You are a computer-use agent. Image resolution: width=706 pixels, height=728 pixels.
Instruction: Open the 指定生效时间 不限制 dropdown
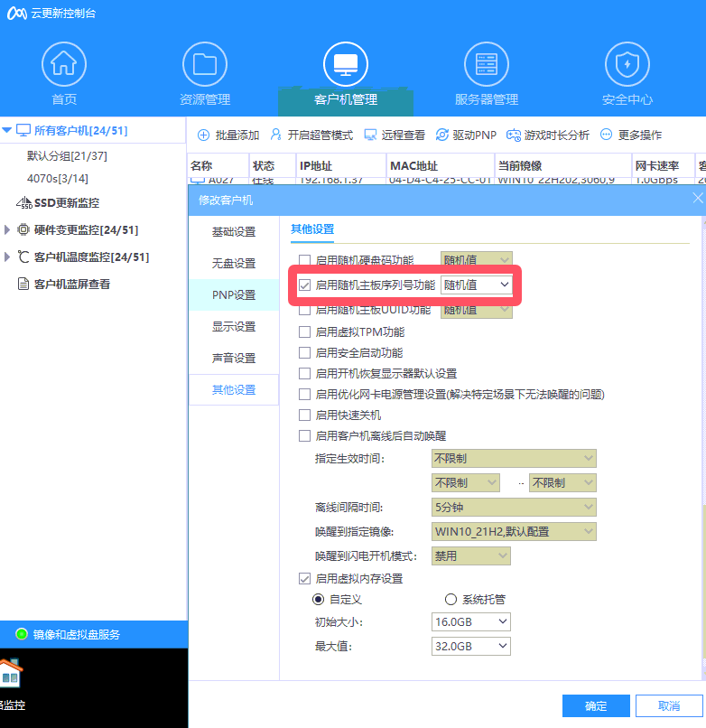point(514,459)
